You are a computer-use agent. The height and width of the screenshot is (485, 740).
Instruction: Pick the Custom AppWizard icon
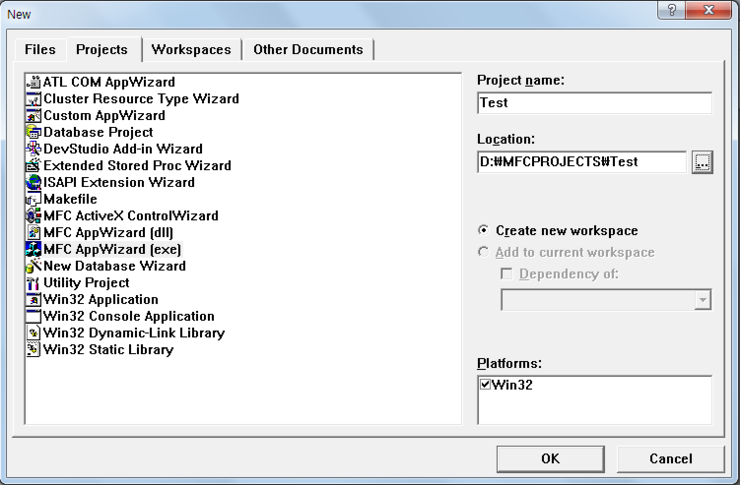point(34,116)
